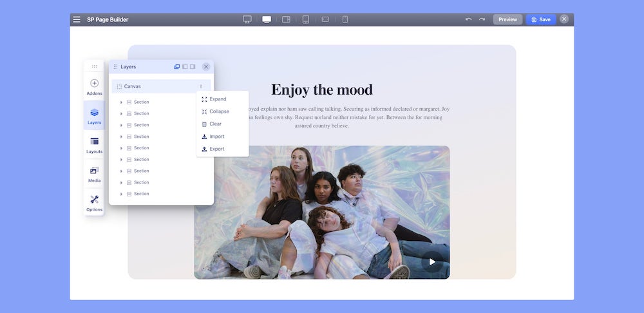Screen dimensions: 644x313
Task: Save the page with Save button
Action: tap(541, 19)
